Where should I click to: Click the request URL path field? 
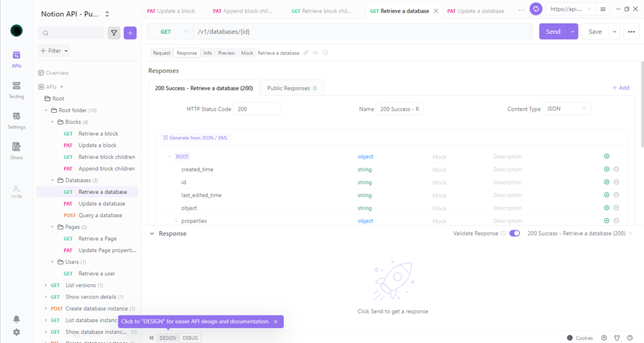[363, 32]
